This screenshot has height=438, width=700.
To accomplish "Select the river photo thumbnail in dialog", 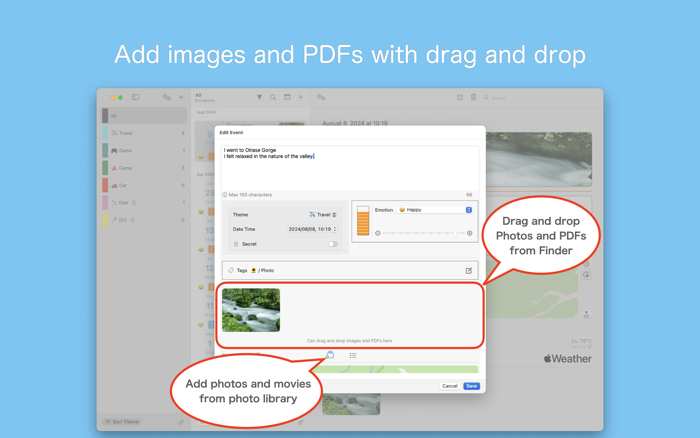I will [x=251, y=310].
